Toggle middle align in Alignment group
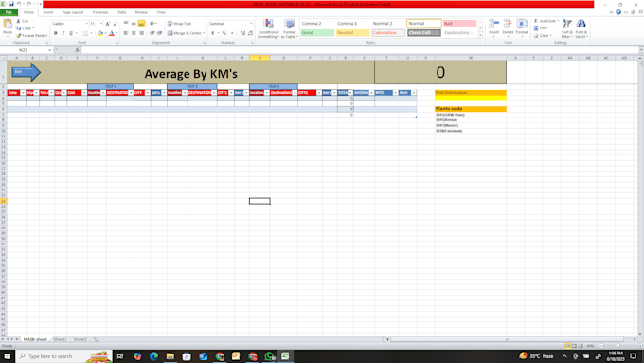The height and width of the screenshot is (363, 644). click(x=134, y=24)
